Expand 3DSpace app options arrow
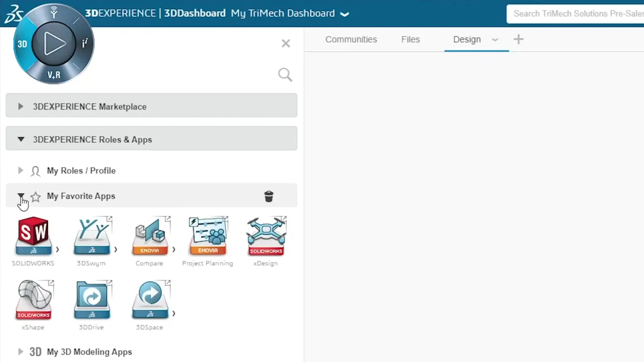The height and width of the screenshot is (362, 644). point(174,313)
